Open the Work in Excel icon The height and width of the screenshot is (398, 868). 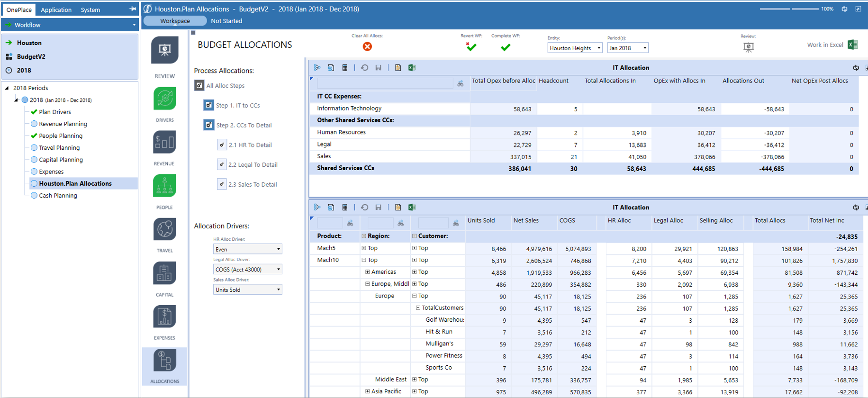pyautogui.click(x=853, y=45)
